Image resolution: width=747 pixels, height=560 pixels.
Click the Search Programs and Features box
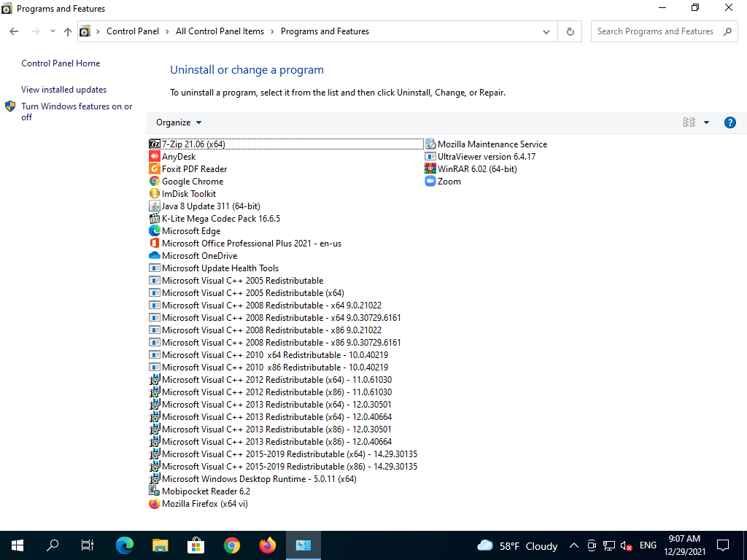pos(655,31)
